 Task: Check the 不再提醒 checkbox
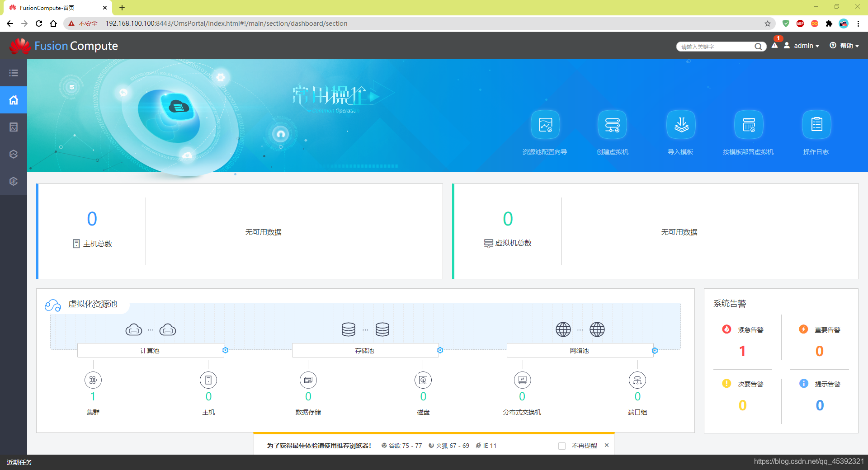562,446
